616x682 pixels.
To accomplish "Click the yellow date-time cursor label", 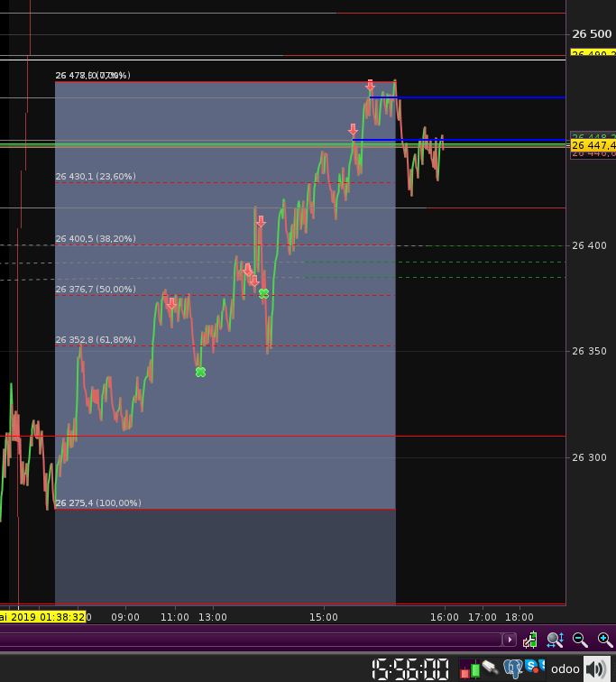I will point(42,617).
